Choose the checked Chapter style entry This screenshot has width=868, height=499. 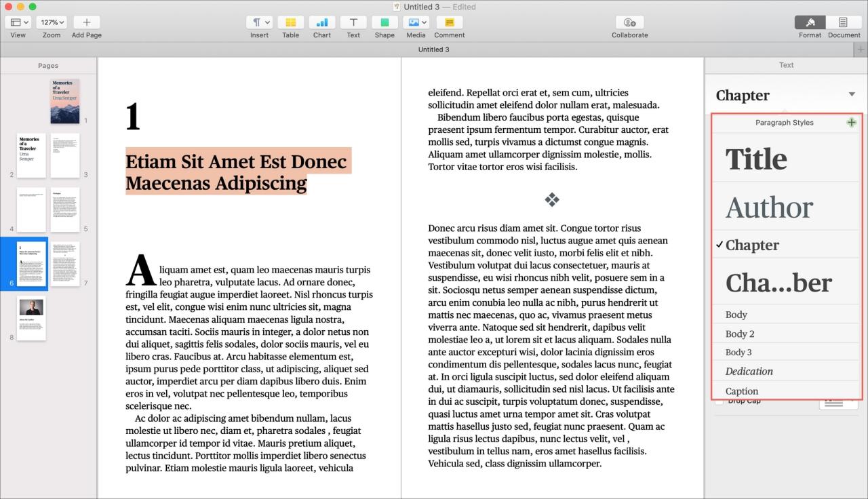click(785, 245)
